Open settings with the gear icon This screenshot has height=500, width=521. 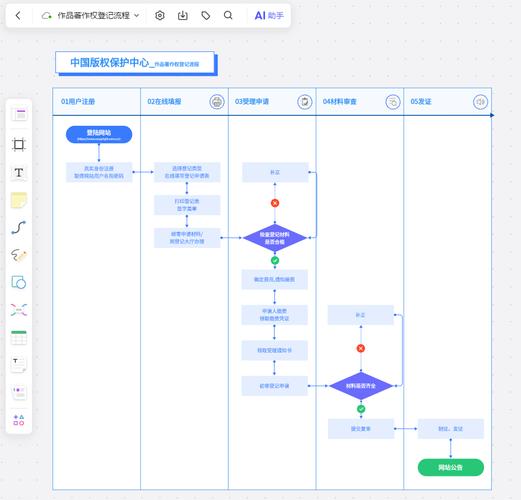point(160,15)
